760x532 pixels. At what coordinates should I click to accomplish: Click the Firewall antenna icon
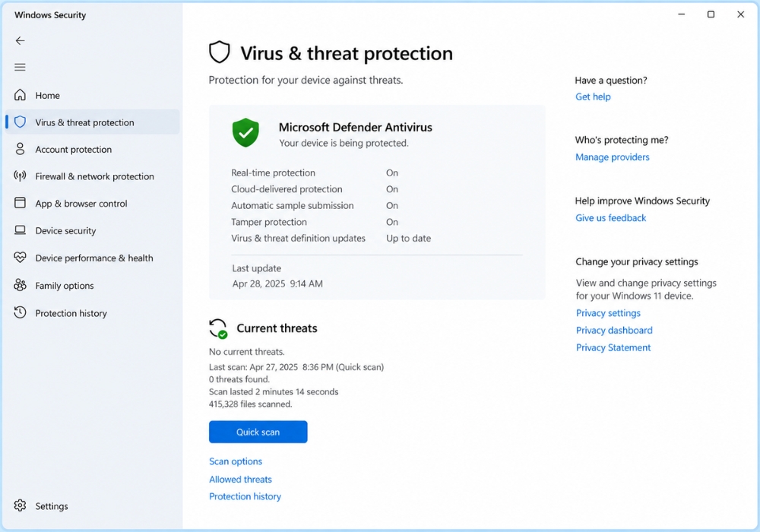[x=20, y=176]
